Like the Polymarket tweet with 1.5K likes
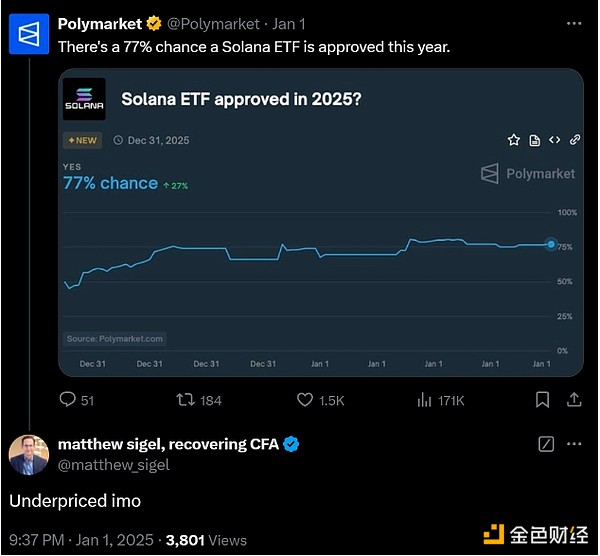 pos(305,400)
